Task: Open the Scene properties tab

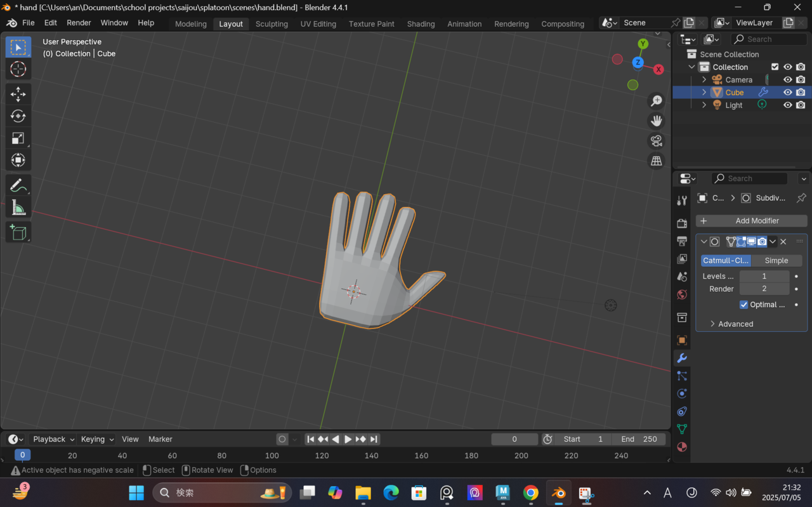Action: (682, 277)
